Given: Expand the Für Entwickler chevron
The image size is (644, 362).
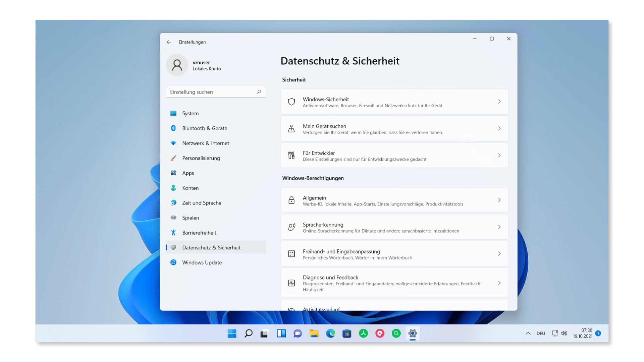Looking at the screenshot, I should 499,156.
